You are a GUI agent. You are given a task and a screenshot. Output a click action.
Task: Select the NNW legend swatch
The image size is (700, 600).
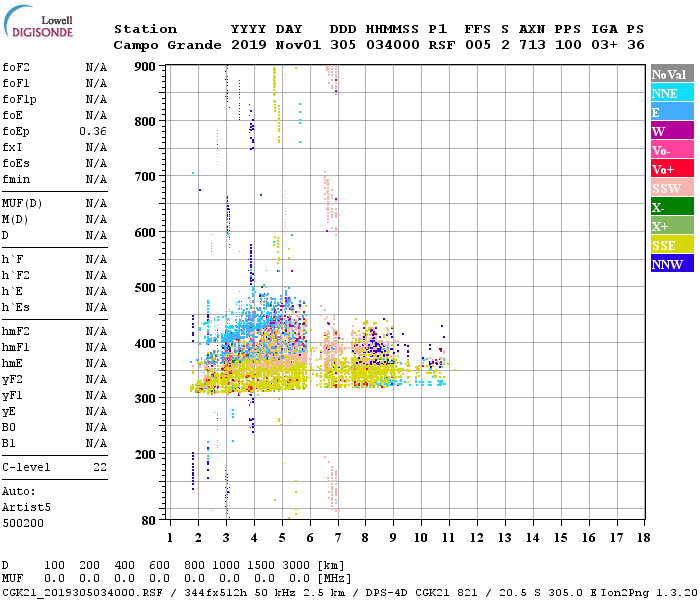tap(672, 263)
